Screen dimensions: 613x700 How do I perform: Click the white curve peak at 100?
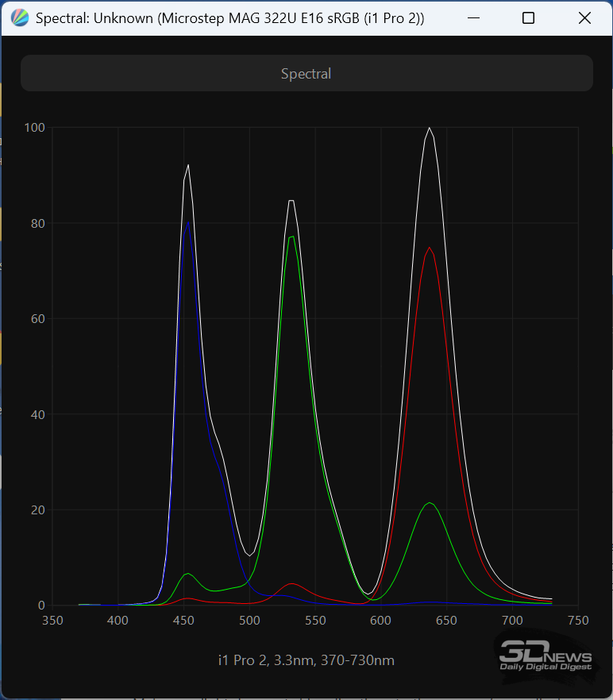click(x=430, y=128)
